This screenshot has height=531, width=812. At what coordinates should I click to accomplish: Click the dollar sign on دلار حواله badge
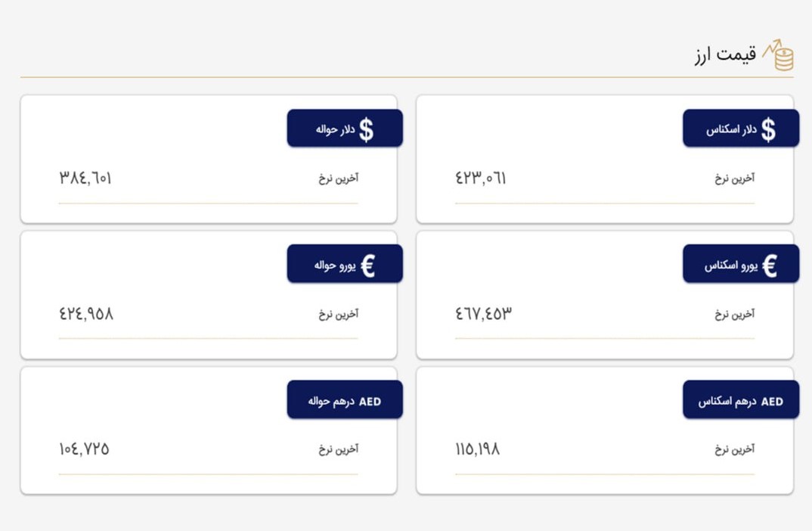click(366, 129)
